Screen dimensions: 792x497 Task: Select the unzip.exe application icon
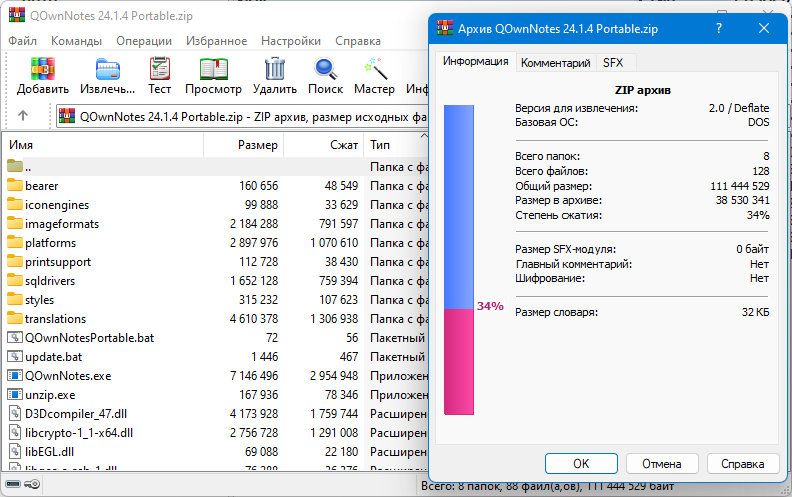15,394
